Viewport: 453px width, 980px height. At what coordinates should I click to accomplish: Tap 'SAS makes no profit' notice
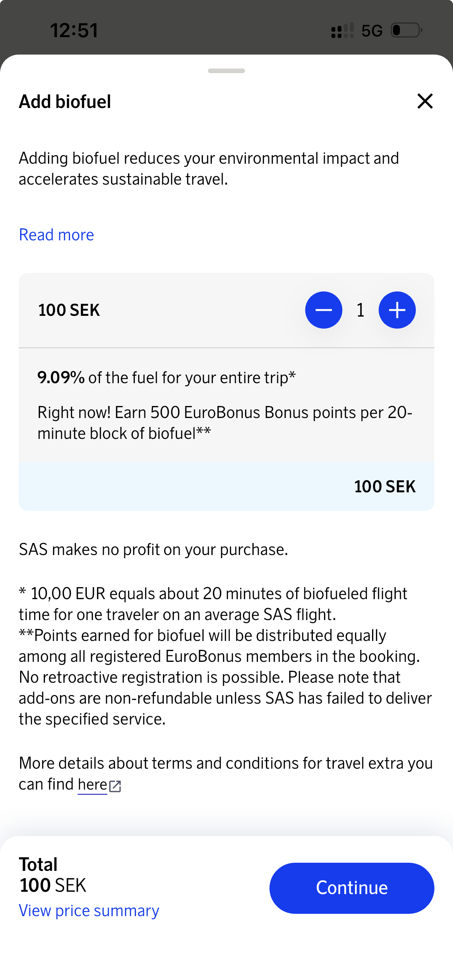pyautogui.click(x=153, y=550)
